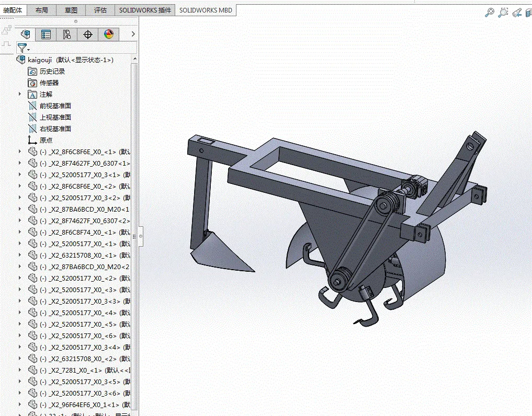The image size is (532, 416).
Task: Select the 前视基准面 tree item
Action: pyautogui.click(x=55, y=106)
